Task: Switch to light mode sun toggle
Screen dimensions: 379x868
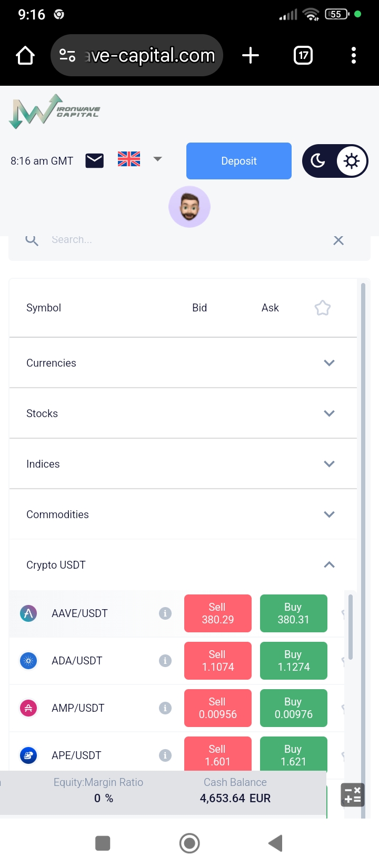Action: (352, 161)
